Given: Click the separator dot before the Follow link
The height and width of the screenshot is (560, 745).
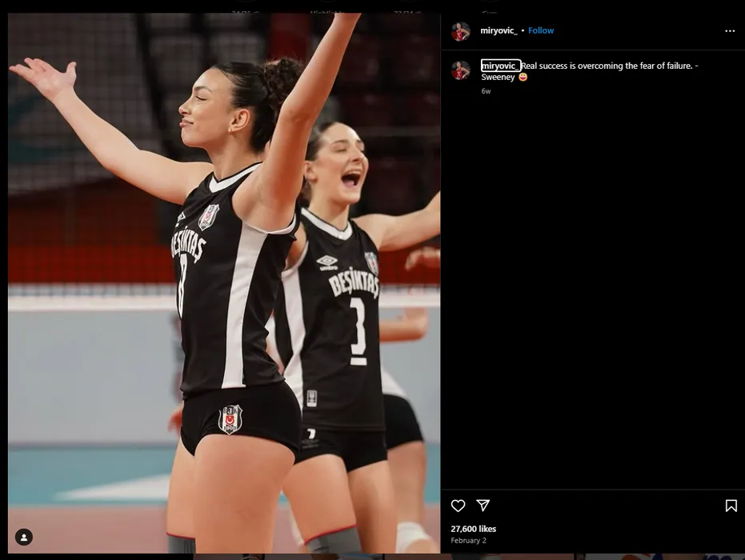Looking at the screenshot, I should click(523, 31).
